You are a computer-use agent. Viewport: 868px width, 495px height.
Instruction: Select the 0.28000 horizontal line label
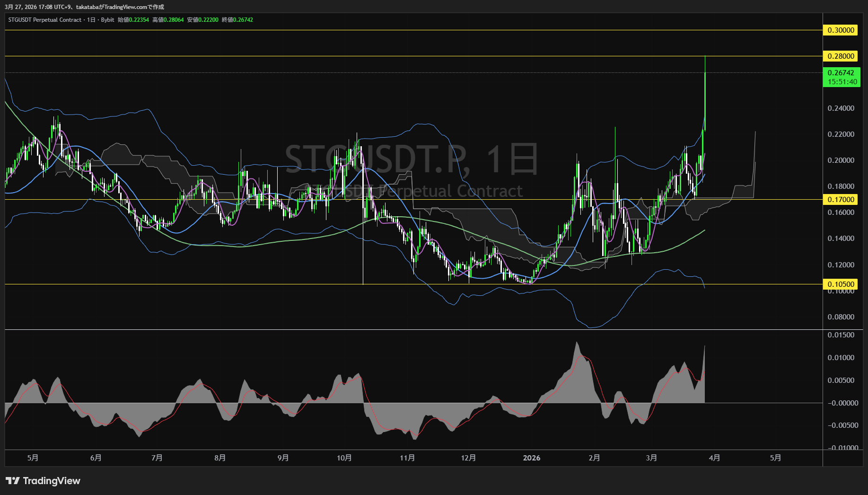841,56
